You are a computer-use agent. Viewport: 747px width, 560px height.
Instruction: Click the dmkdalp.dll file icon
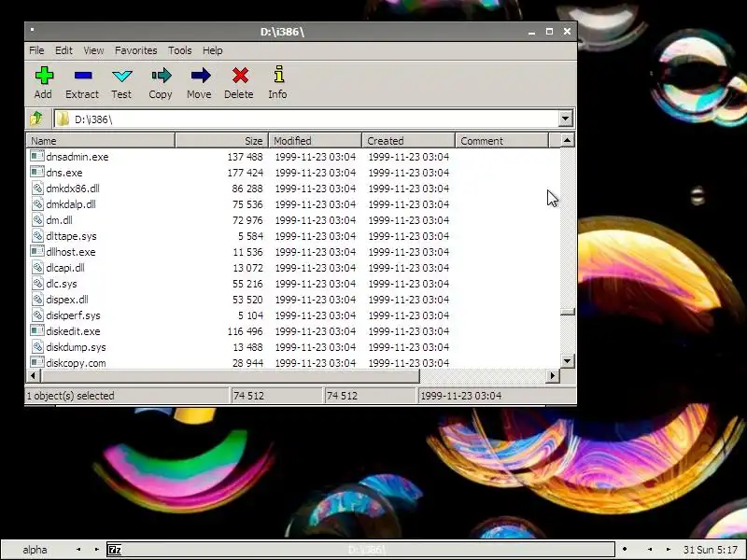pos(37,203)
